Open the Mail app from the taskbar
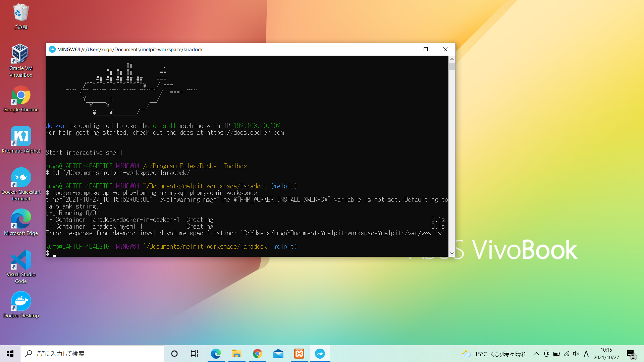The image size is (644, 362). point(278,354)
